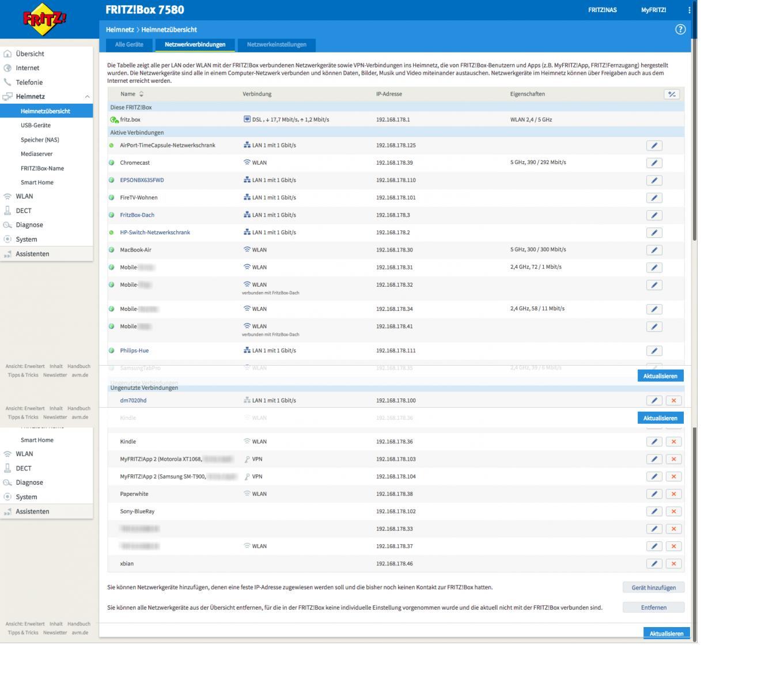This screenshot has width=784, height=691.
Task: Edit the AirPort-TimeCapsule-Netzwerkschrank device
Action: point(654,146)
